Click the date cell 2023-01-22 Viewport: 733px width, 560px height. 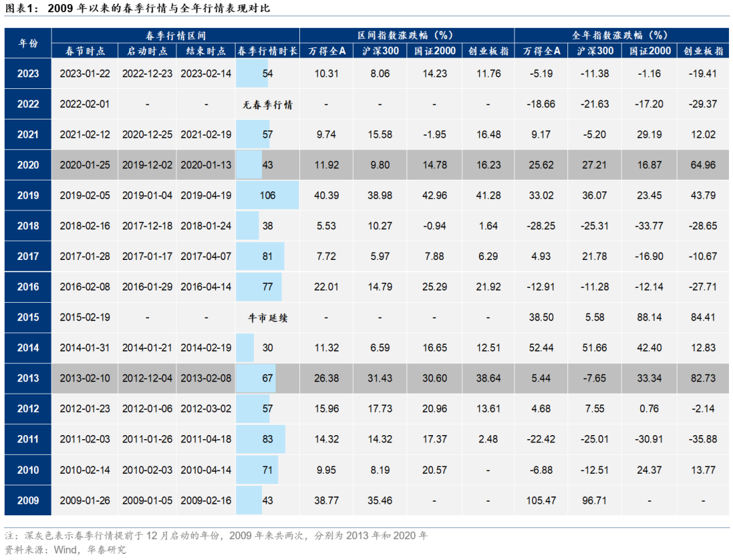[x=85, y=73]
